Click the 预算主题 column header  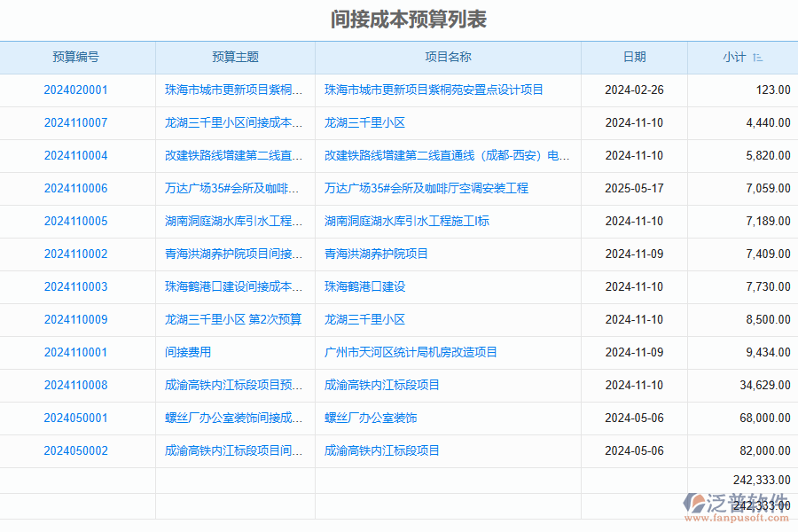coord(235,57)
